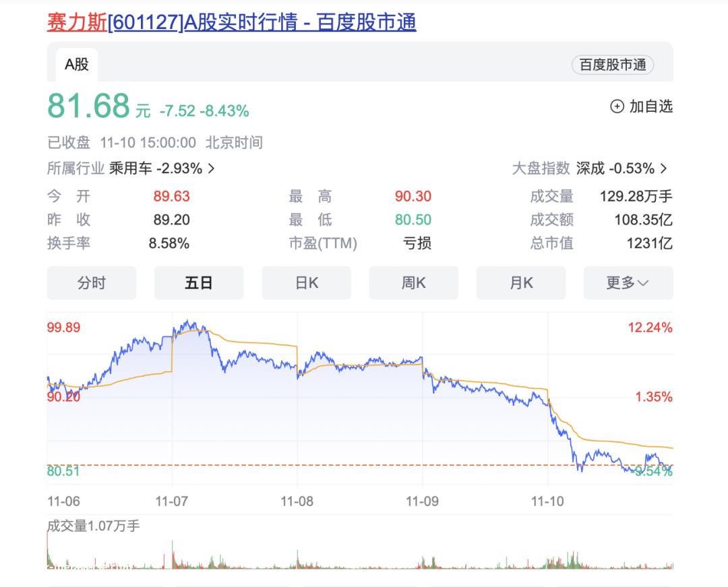Select the A股 tab
The width and height of the screenshot is (728, 587).
pyautogui.click(x=77, y=65)
